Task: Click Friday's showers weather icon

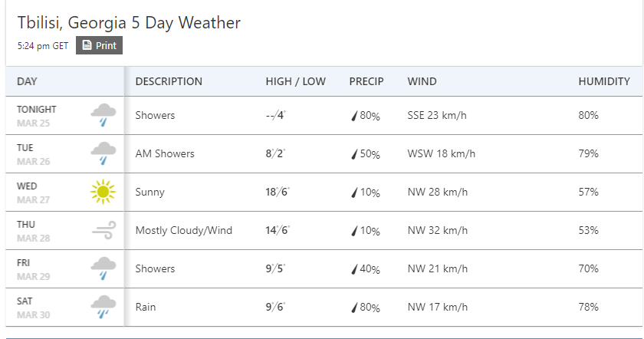Action: pos(103,268)
